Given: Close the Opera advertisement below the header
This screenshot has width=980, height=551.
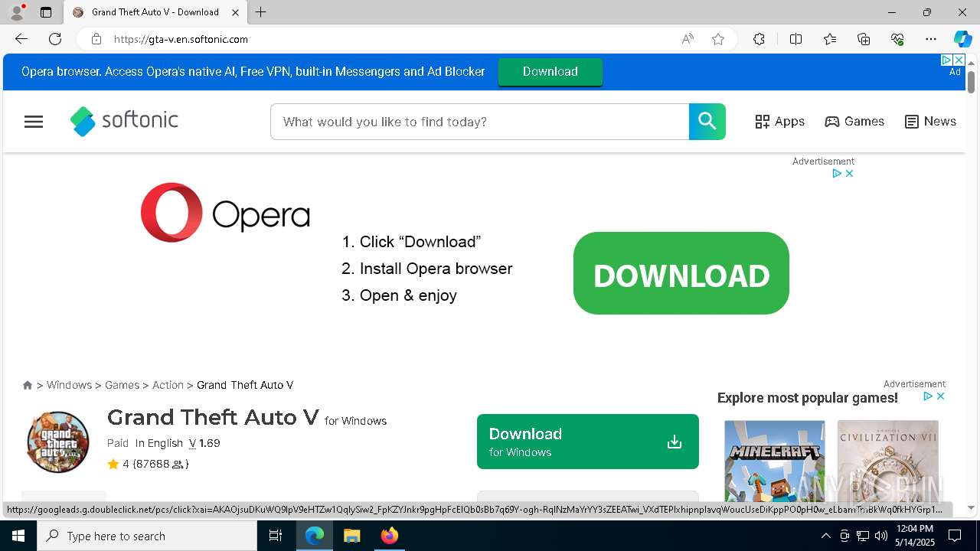Looking at the screenshot, I should pyautogui.click(x=849, y=174).
